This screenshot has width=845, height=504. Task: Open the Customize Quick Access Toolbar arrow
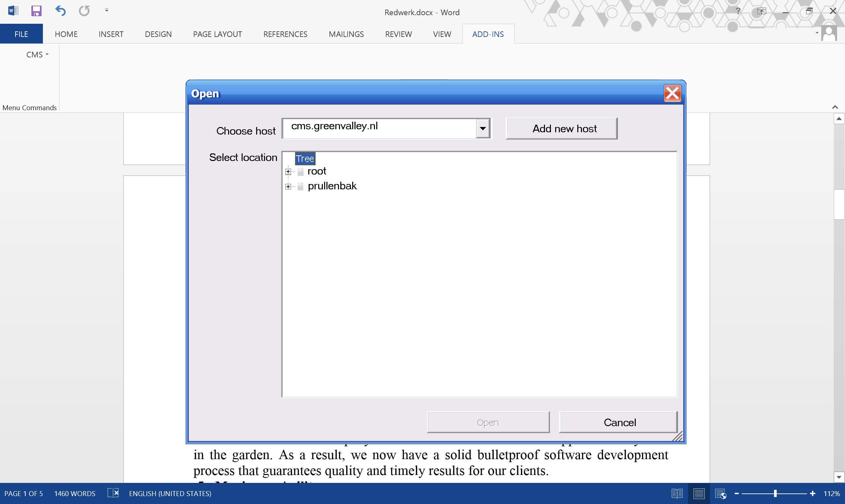pyautogui.click(x=107, y=11)
